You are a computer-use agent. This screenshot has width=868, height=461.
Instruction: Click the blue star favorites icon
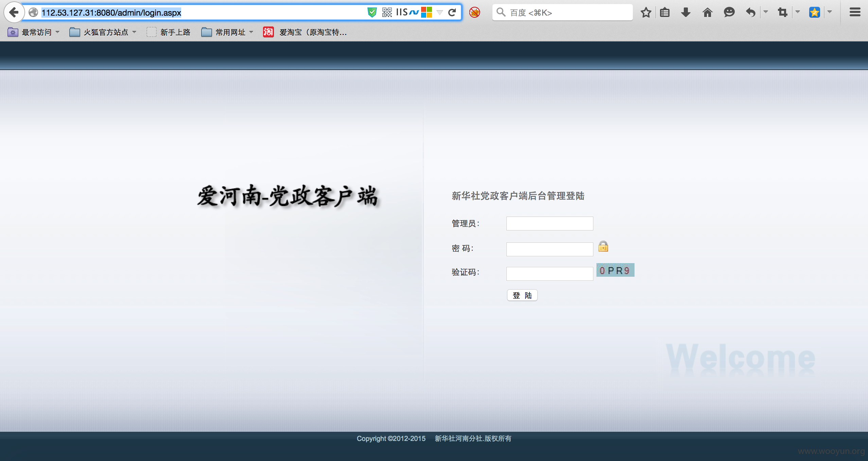coord(815,13)
